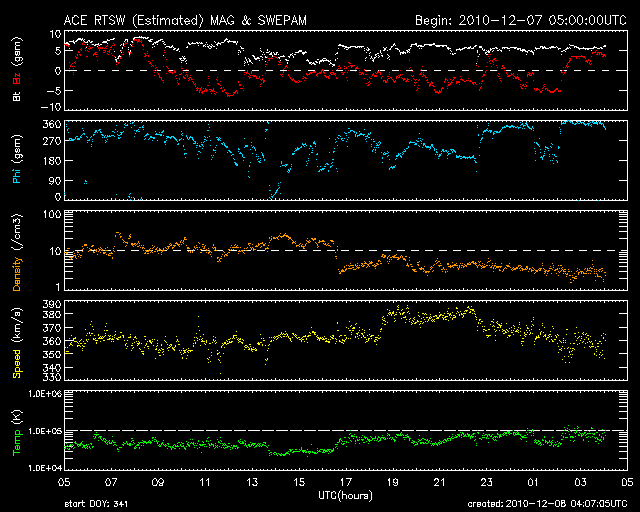Click the '90' tick on Phi axis
Image resolution: width=640 pixels, height=512 pixels.
click(x=55, y=180)
